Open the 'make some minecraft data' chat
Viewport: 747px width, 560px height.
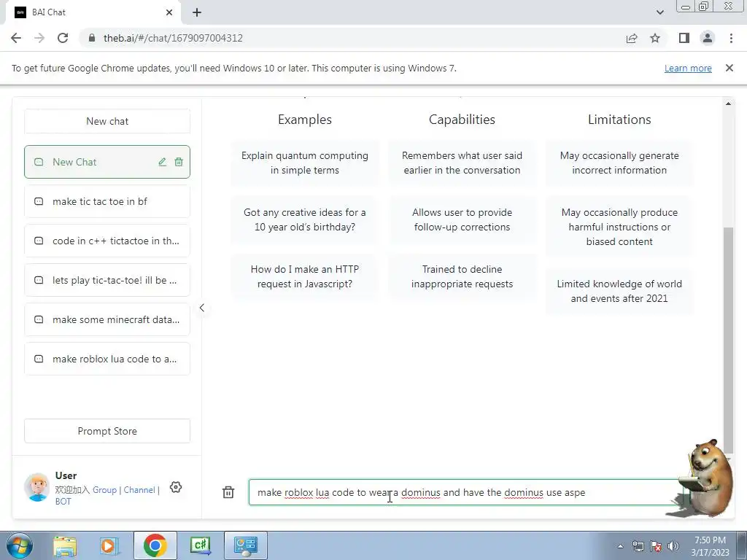click(107, 319)
